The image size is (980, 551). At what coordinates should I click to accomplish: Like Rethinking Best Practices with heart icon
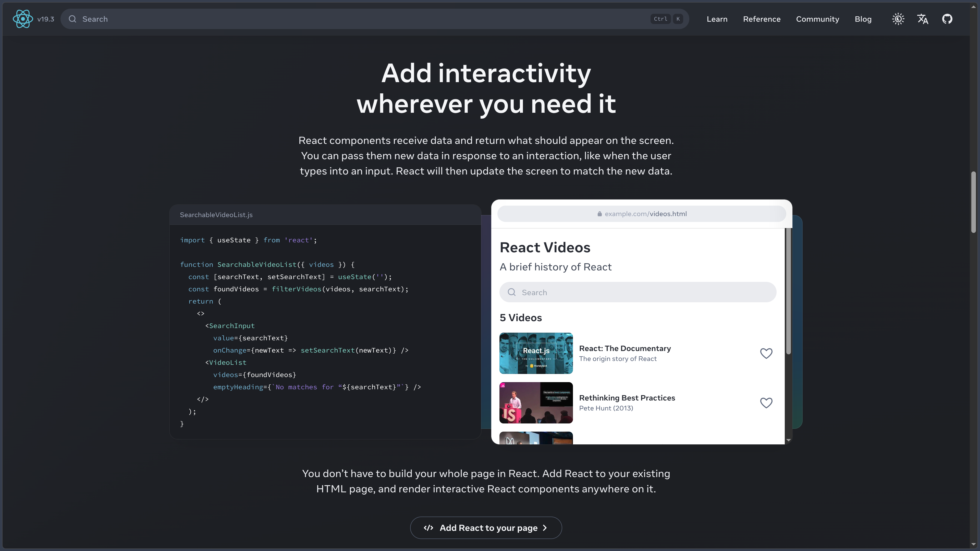coord(766,403)
